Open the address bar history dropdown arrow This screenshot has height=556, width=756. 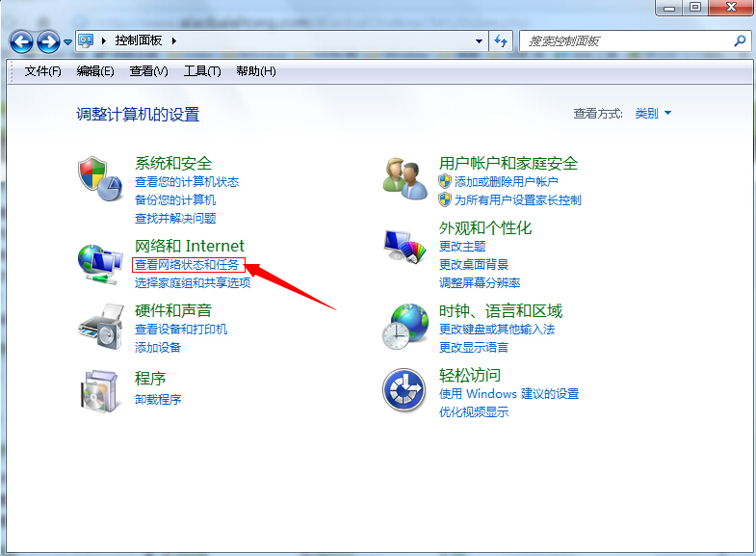click(480, 41)
